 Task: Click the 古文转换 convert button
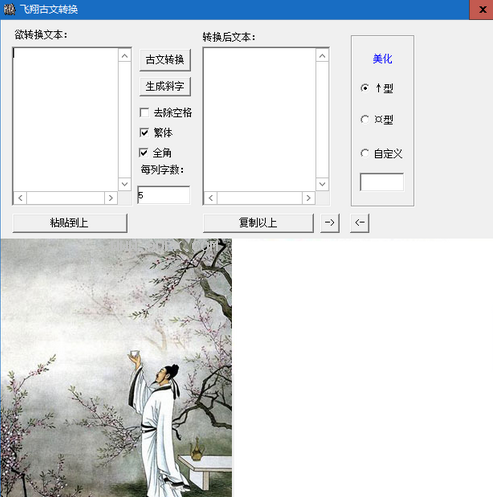point(165,60)
